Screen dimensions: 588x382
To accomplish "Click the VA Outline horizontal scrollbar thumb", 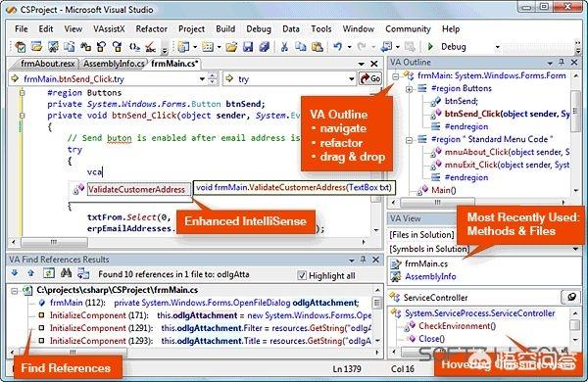I will click(437, 203).
